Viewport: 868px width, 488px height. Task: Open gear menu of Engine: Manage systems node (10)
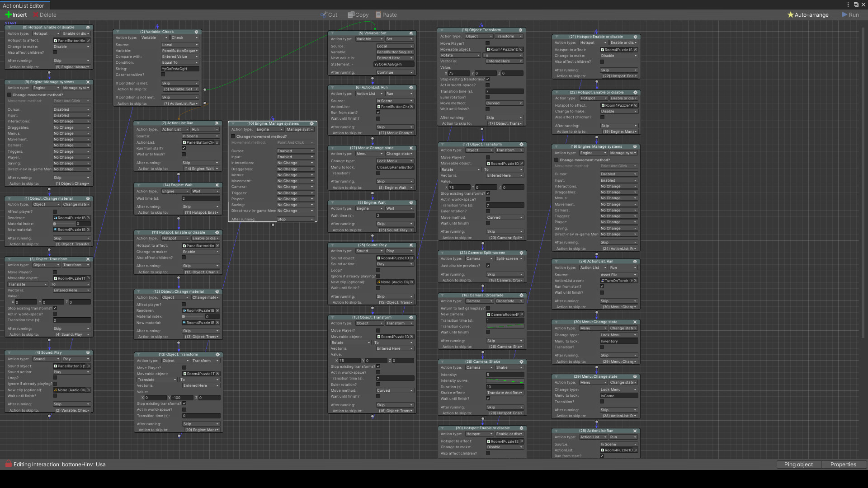pyautogui.click(x=311, y=124)
